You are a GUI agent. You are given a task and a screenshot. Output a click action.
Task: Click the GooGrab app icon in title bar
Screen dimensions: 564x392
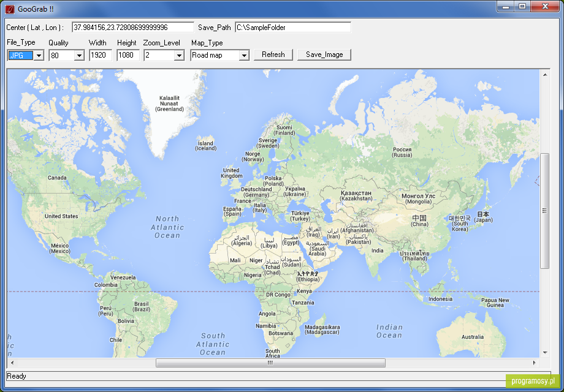point(10,9)
